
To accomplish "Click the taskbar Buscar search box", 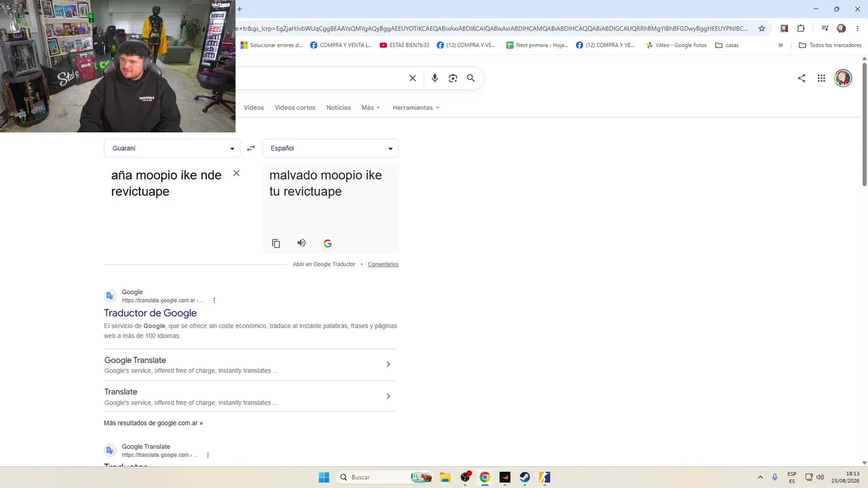I will (x=385, y=477).
